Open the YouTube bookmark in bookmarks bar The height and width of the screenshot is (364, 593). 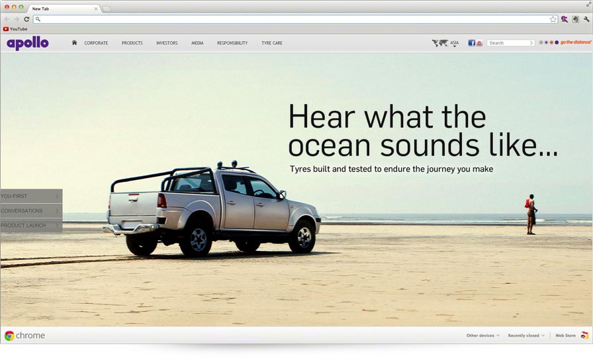click(15, 29)
